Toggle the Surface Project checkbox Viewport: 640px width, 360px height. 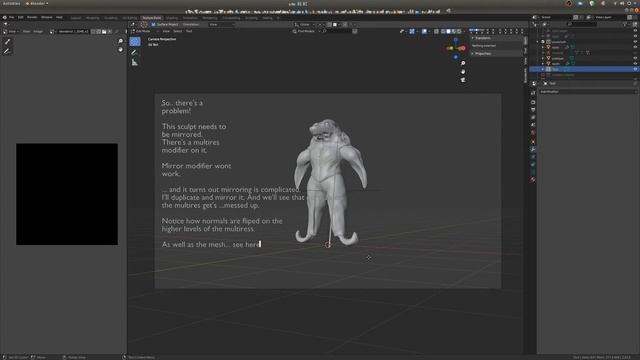pos(154,24)
